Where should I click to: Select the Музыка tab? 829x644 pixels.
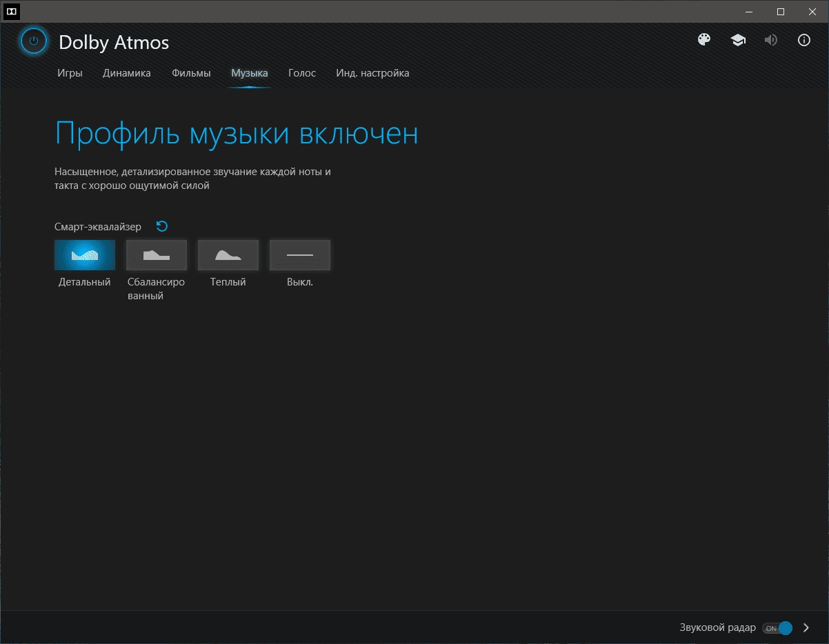pos(250,73)
